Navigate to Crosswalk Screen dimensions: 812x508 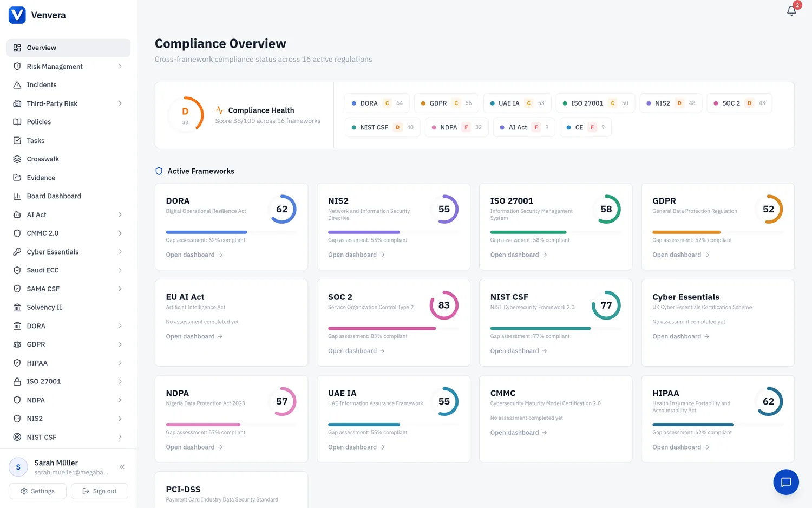[x=68, y=159]
